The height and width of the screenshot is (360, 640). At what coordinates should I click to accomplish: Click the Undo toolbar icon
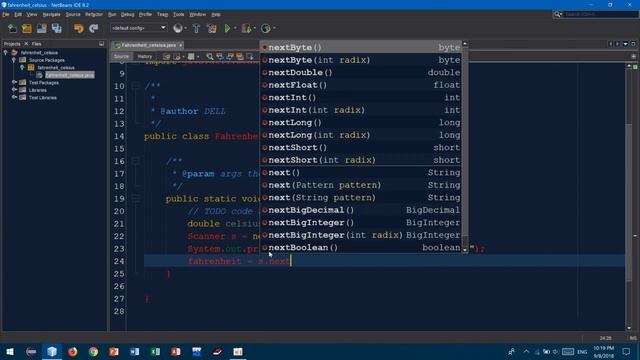78,28
